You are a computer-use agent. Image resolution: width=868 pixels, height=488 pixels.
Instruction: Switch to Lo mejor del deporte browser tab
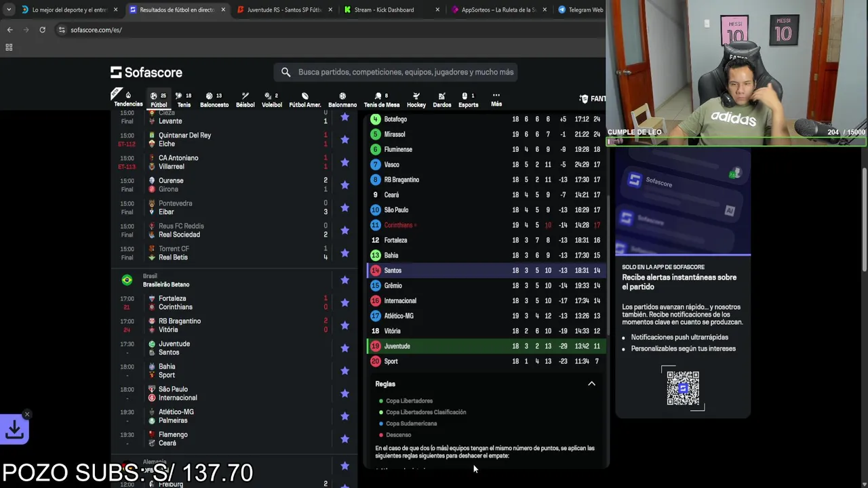click(69, 9)
